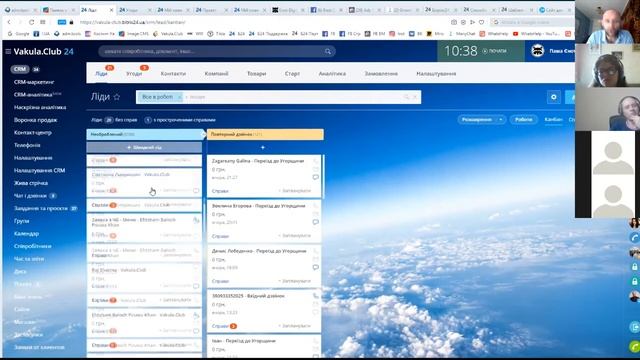Screen dimensions: 640x360
Task: Click the overdue tasks counter 'з простроченими справами'
Action: (180, 120)
